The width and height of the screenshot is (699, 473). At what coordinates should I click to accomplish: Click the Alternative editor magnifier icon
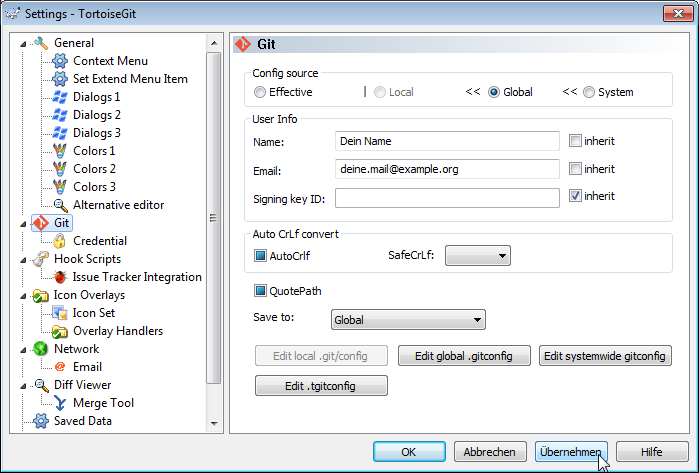(60, 205)
